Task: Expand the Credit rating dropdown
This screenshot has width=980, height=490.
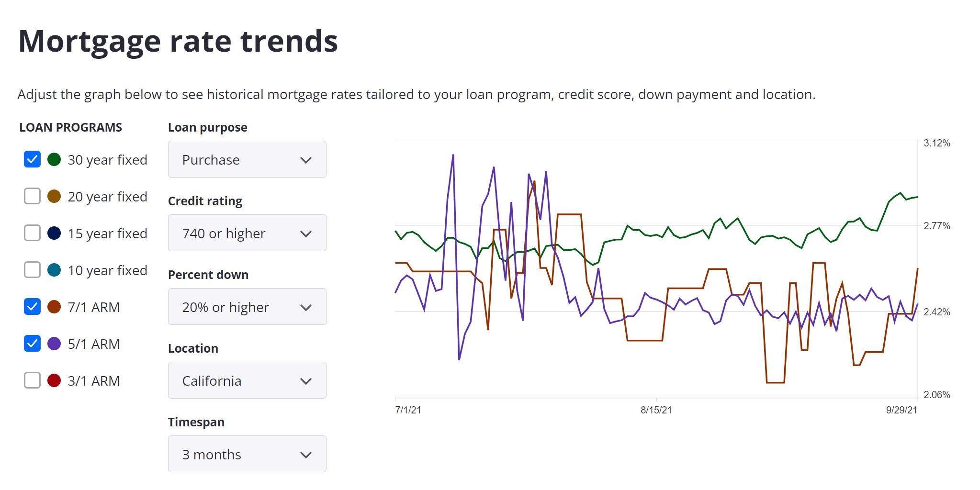Action: [247, 233]
